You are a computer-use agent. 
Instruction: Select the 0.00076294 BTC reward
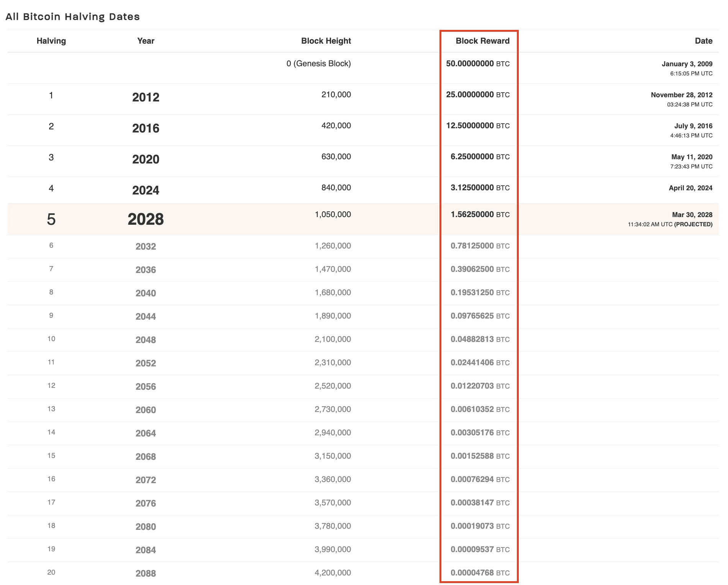coord(480,479)
